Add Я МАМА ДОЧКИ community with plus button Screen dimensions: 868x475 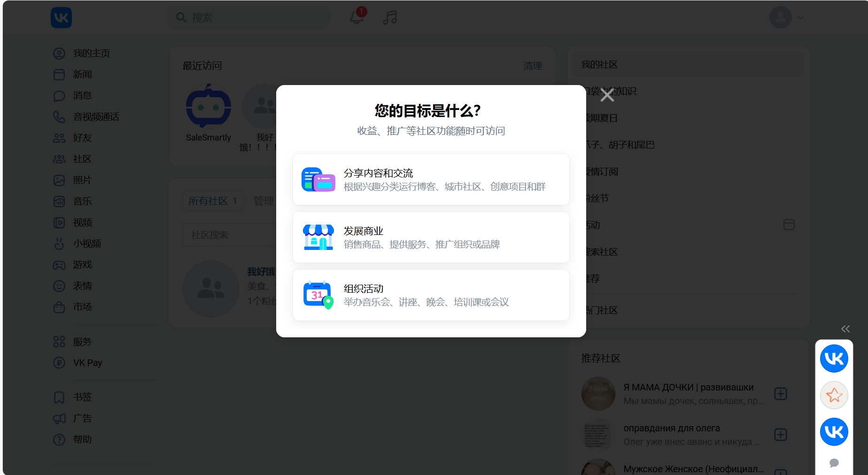click(780, 394)
